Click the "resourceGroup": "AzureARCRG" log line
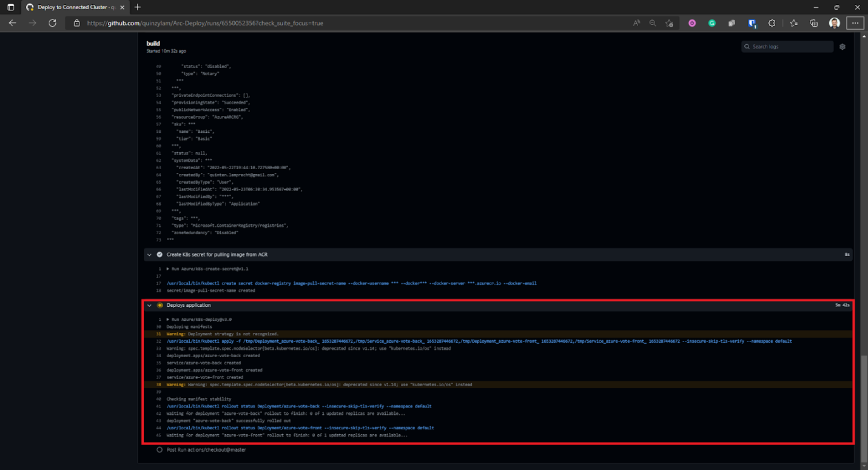The image size is (868, 470). 207,117
